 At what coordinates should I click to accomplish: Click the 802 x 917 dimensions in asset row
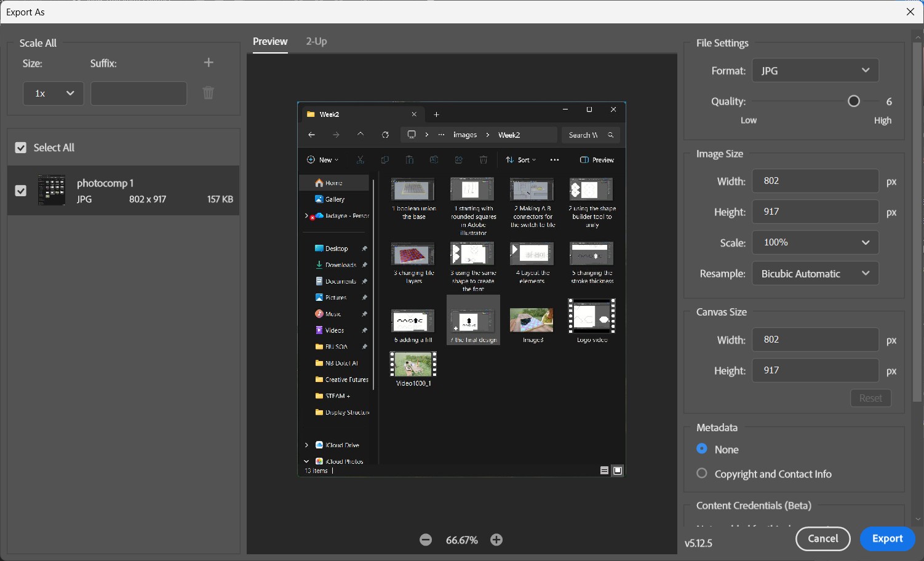(148, 199)
